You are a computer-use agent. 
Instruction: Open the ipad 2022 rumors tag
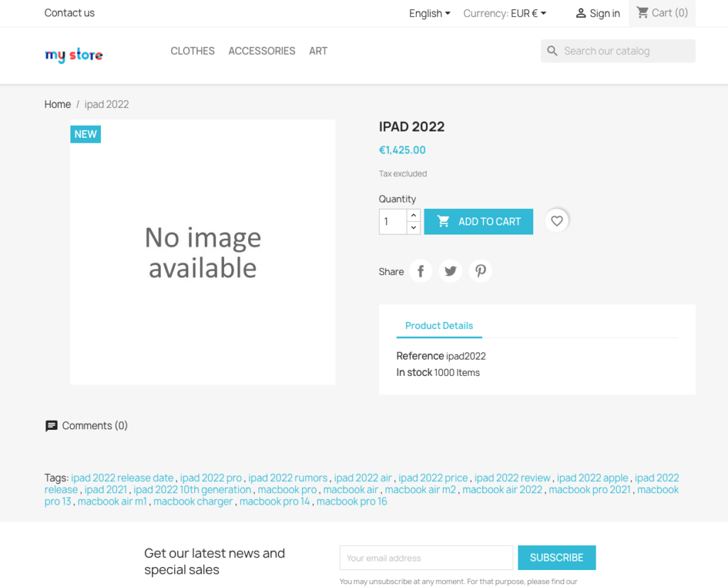(288, 478)
